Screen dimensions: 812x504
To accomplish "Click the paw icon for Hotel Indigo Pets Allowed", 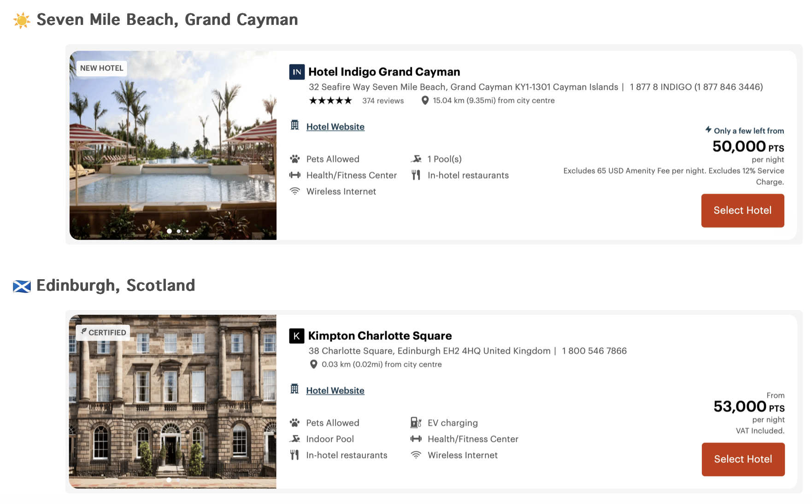I will 295,159.
